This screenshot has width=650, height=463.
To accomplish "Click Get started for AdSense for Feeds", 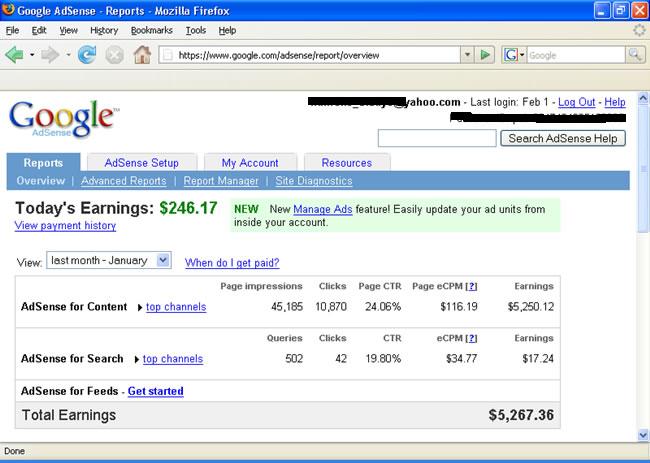I will tap(155, 391).
